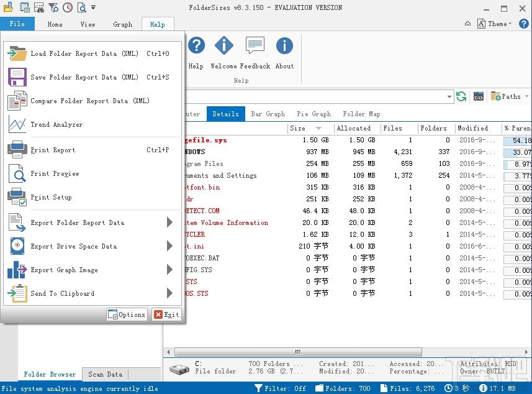This screenshot has width=532, height=394.
Task: Choose Trend Analyzer menu entry
Action: coord(92,124)
